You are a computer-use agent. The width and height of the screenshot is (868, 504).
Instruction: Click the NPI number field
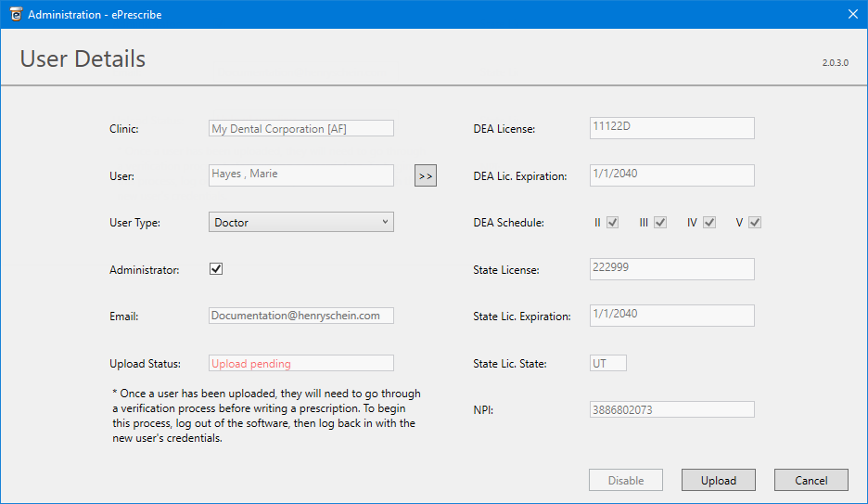671,409
